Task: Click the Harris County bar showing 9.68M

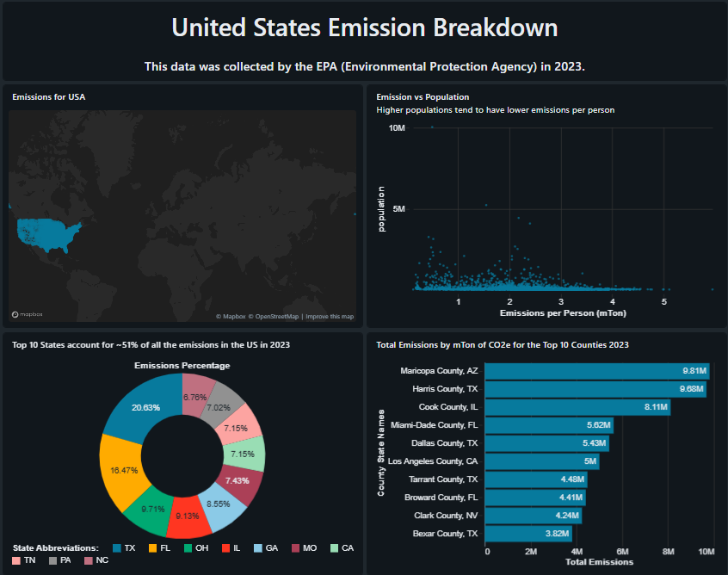Action: tap(595, 389)
